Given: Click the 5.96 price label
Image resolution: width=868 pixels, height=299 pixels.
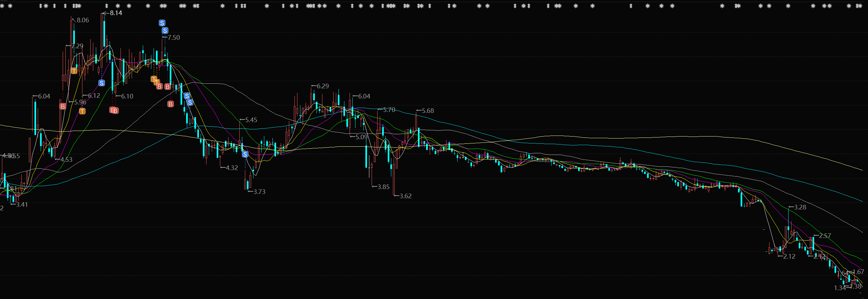Looking at the screenshot, I should (80, 102).
